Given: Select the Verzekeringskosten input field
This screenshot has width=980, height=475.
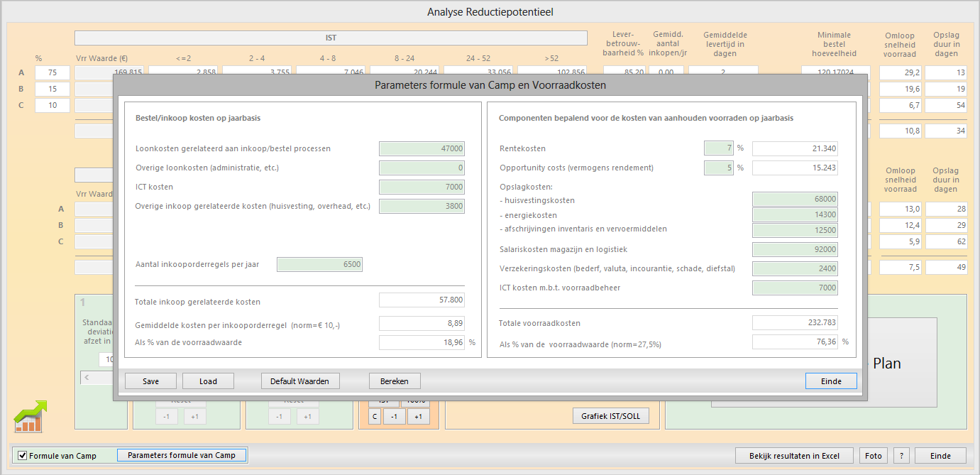Looking at the screenshot, I should (x=795, y=268).
